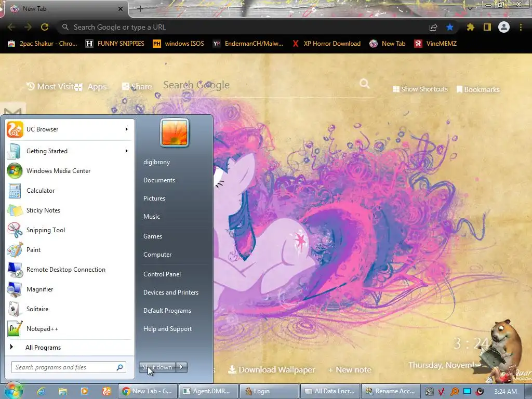This screenshot has height=399, width=532.
Task: Switch to Login taskbar window
Action: (269, 391)
